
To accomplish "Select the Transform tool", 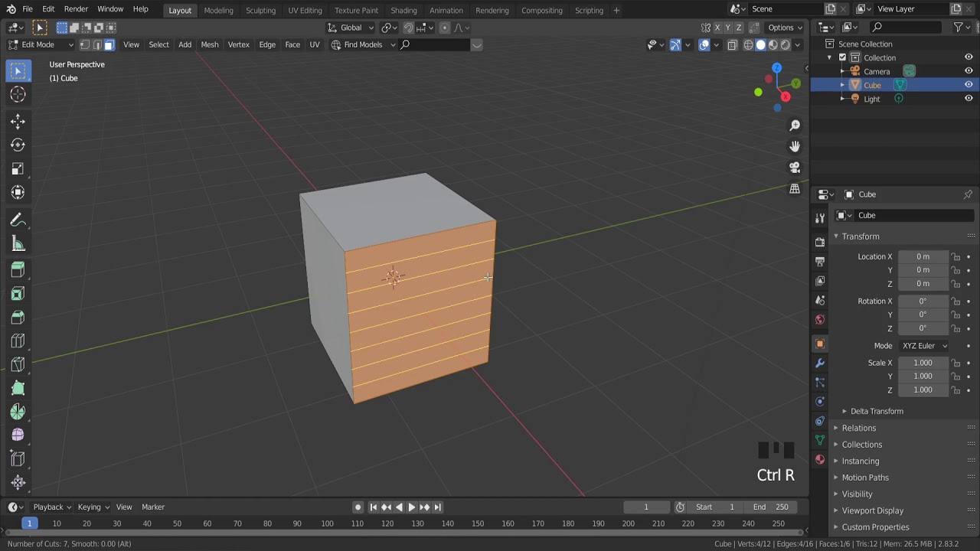I will pyautogui.click(x=18, y=193).
